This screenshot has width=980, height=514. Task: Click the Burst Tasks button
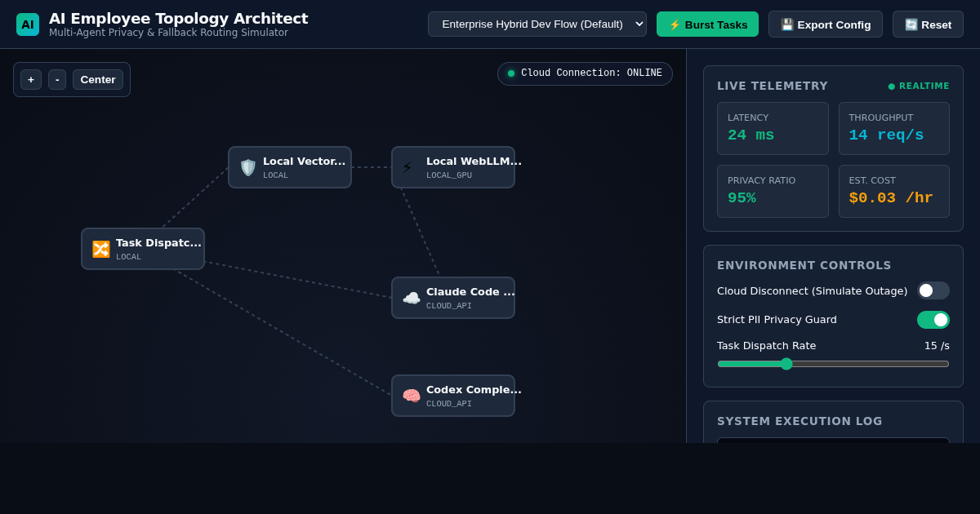[x=707, y=24]
